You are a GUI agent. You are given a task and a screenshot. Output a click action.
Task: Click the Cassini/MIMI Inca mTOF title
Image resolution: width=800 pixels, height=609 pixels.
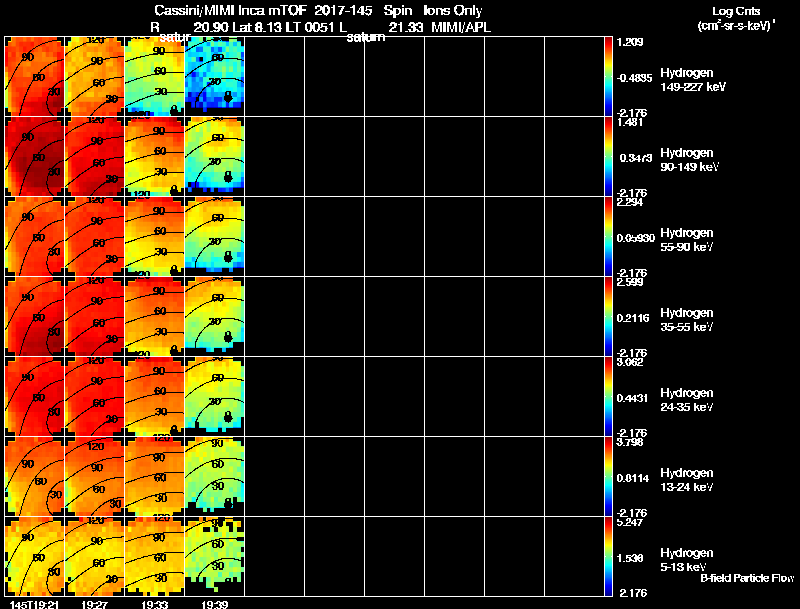click(230, 11)
